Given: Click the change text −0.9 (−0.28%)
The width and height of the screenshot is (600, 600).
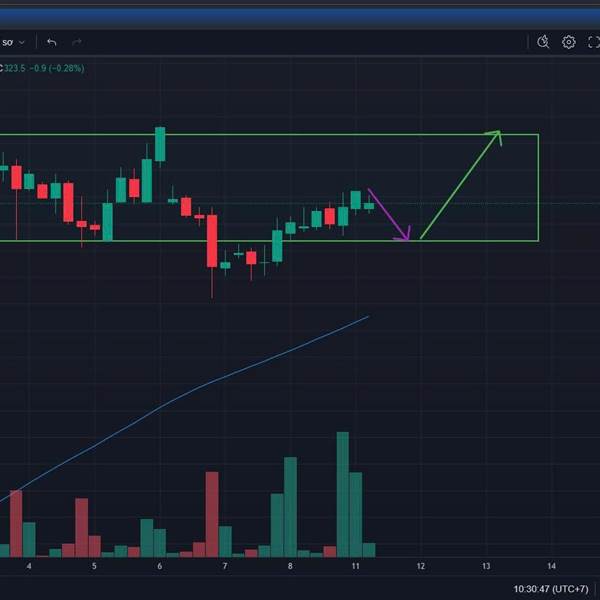Looking at the screenshot, I should (x=57, y=68).
